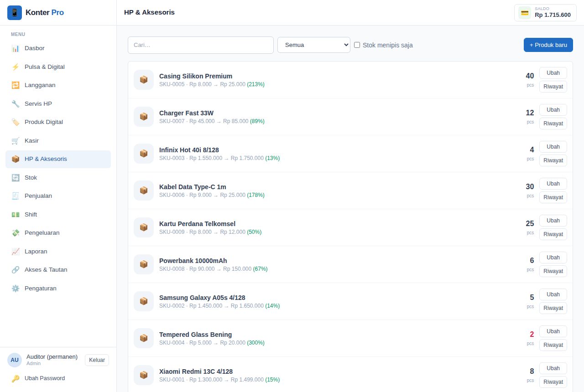The width and height of the screenshot is (584, 392).
Task: Click the package icon of Charger Fast 33W
Action: [144, 117]
